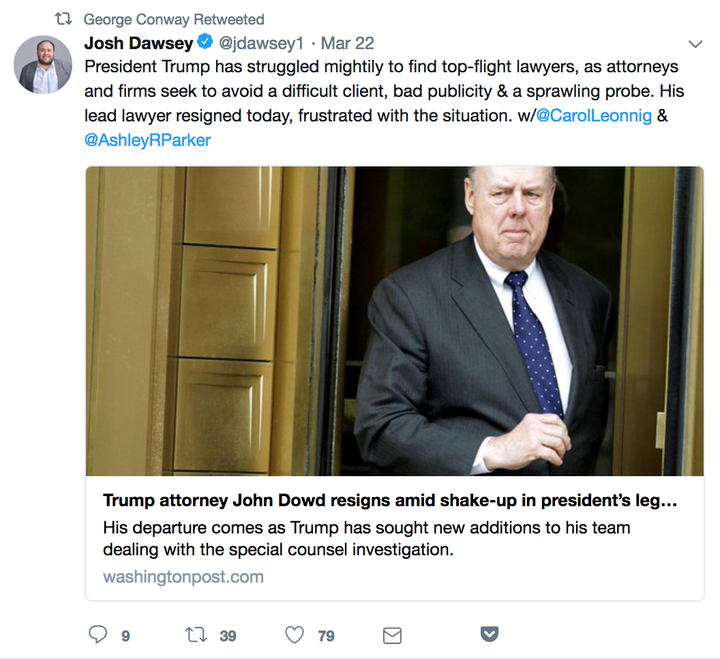Save the tweet with the Pocket icon
This screenshot has height=659, width=720.
[x=489, y=634]
